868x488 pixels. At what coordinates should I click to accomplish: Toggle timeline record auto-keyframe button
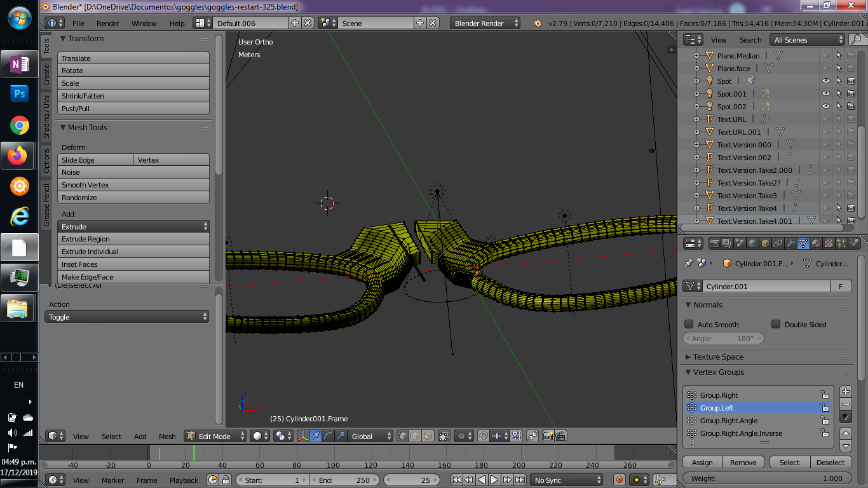coord(620,480)
